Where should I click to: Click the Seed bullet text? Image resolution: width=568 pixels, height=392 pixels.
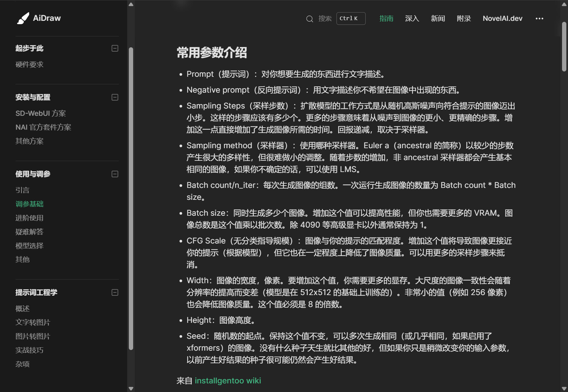click(x=348, y=348)
